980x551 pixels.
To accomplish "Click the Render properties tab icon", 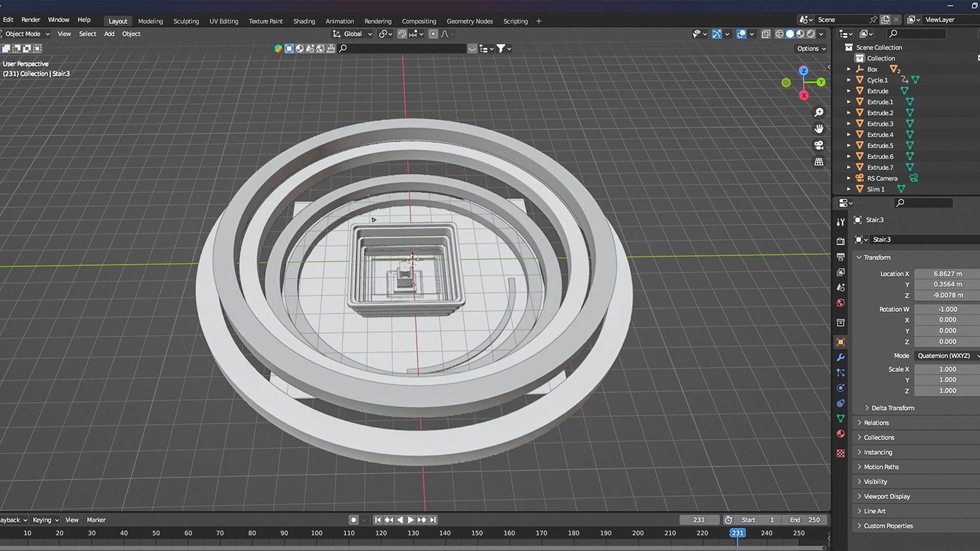I will click(841, 241).
